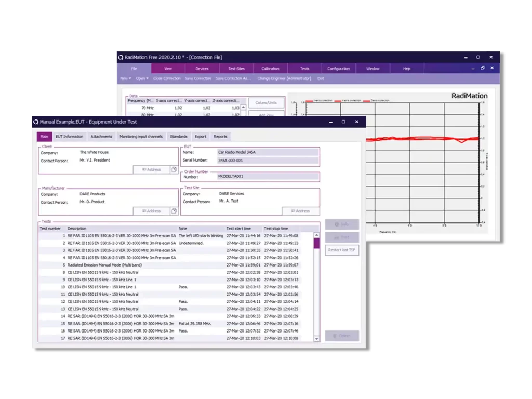Open the Window menu in RadiMation
This screenshot has height=399, width=532.
point(373,68)
